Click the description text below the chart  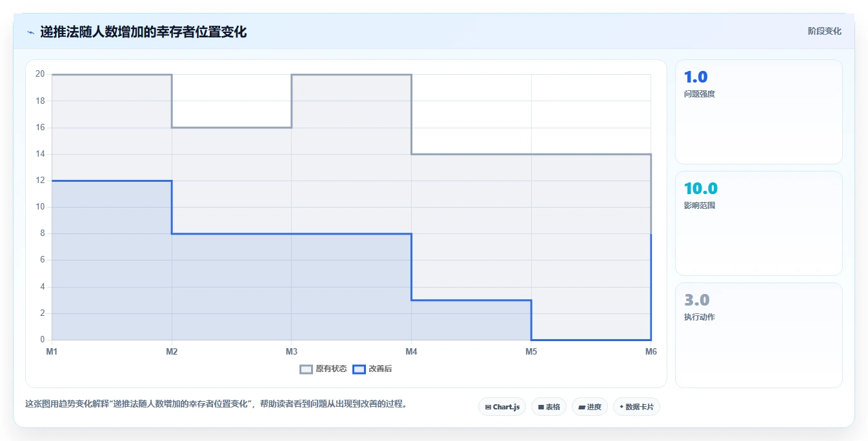click(216, 404)
